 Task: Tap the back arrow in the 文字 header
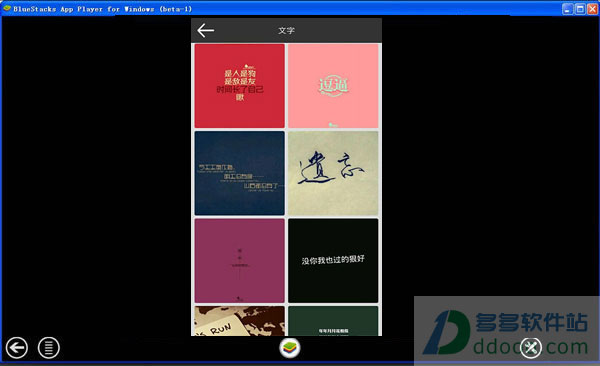point(205,30)
